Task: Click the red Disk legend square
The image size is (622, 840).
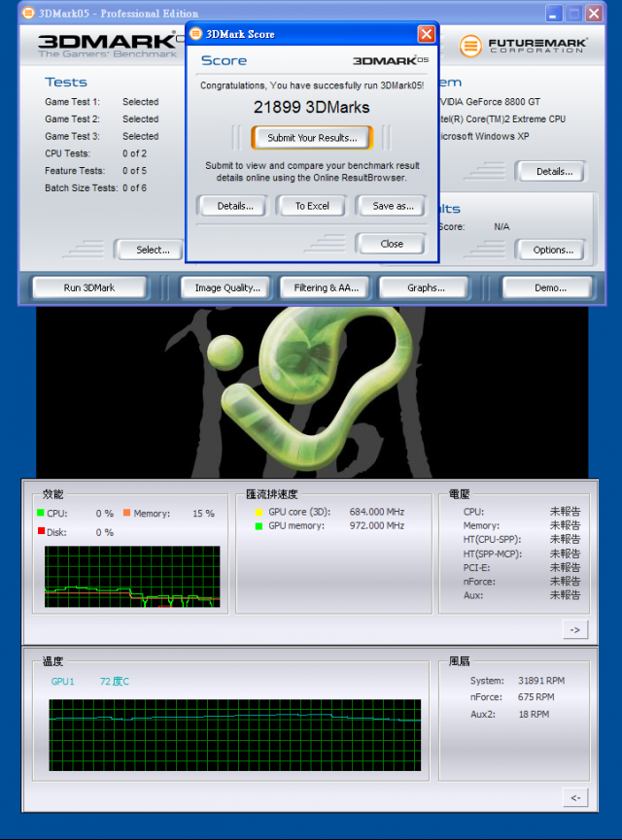Action: [x=41, y=531]
